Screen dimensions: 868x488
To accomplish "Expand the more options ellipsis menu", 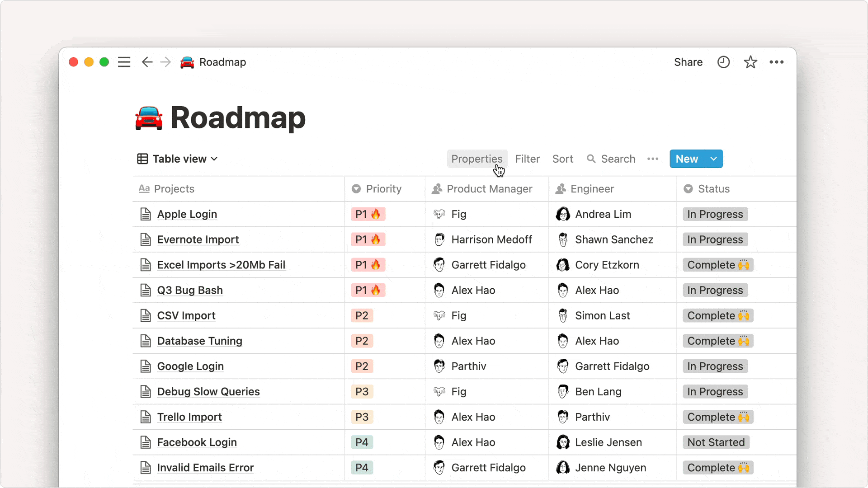I will [x=653, y=159].
